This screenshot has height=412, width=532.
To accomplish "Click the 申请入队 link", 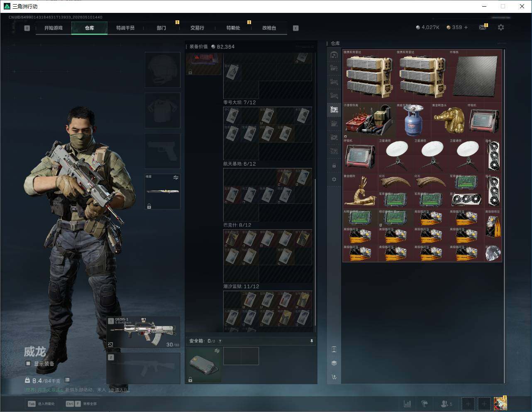I will [x=119, y=390].
